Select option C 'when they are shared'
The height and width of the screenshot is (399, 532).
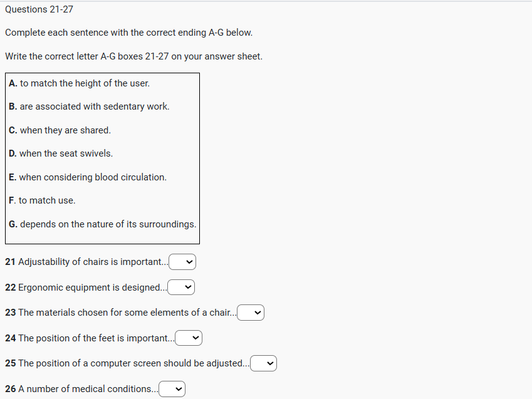coord(60,130)
